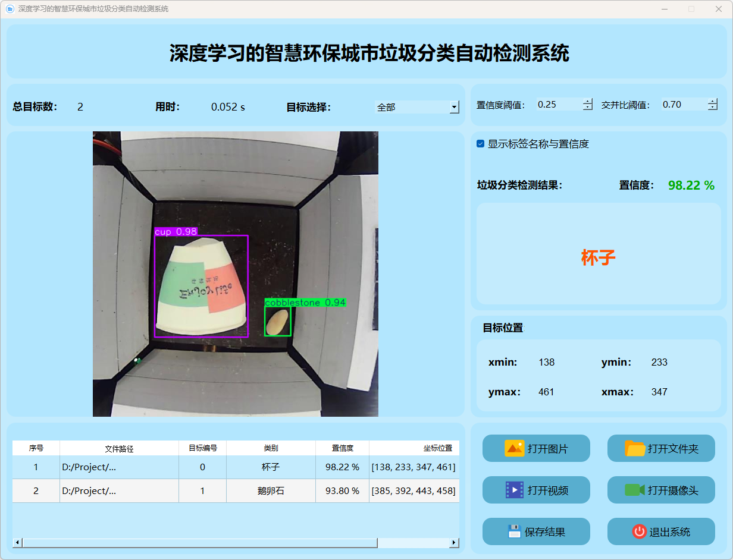Click the 置信度 column header in table
The width and height of the screenshot is (733, 560).
coord(343,448)
